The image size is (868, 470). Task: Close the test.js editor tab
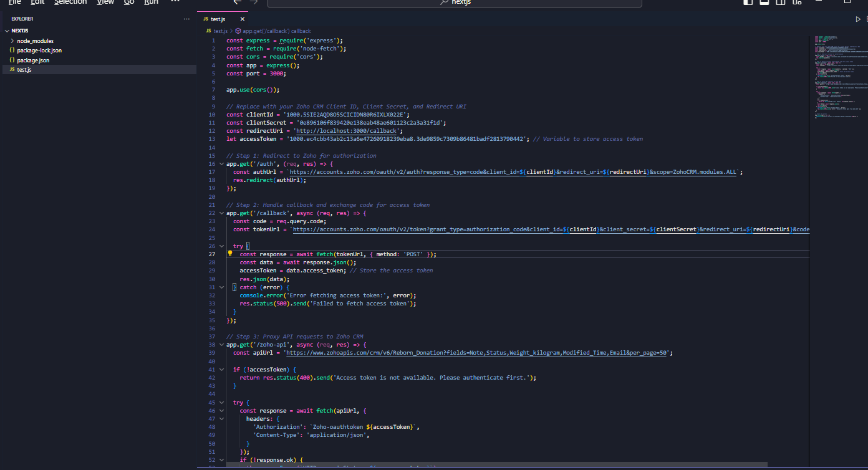point(243,19)
